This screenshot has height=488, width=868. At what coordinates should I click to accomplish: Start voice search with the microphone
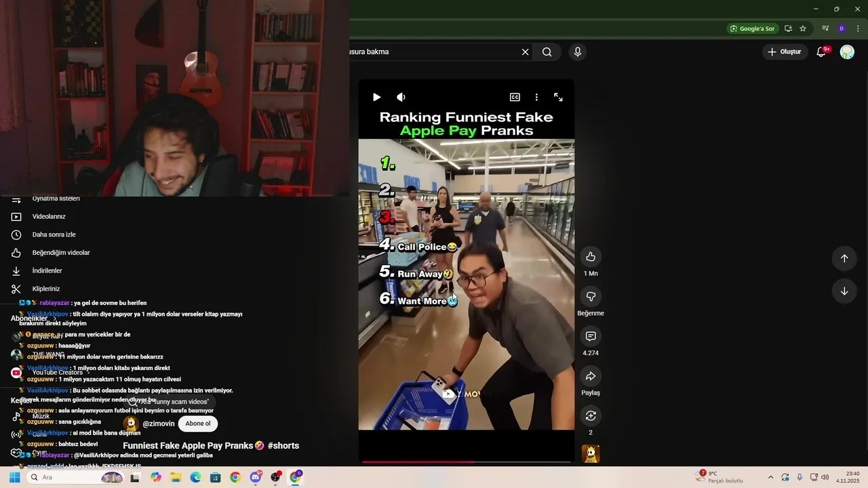click(x=578, y=52)
